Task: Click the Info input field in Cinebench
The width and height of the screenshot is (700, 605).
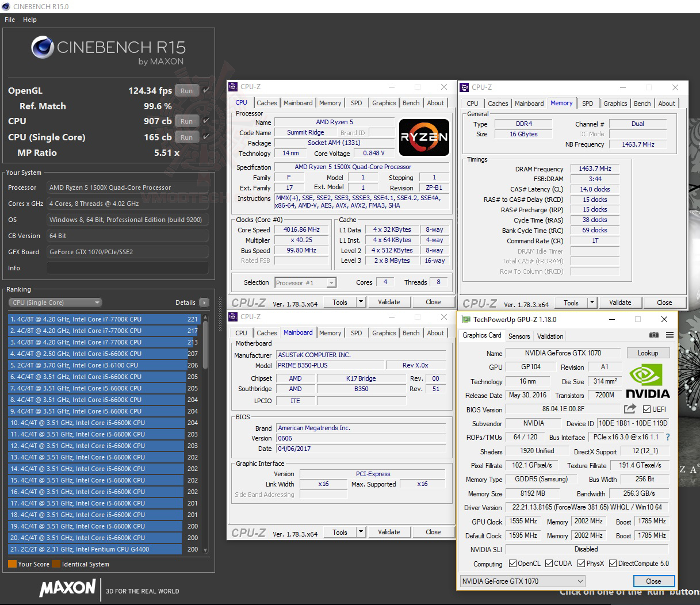Action: pos(128,268)
